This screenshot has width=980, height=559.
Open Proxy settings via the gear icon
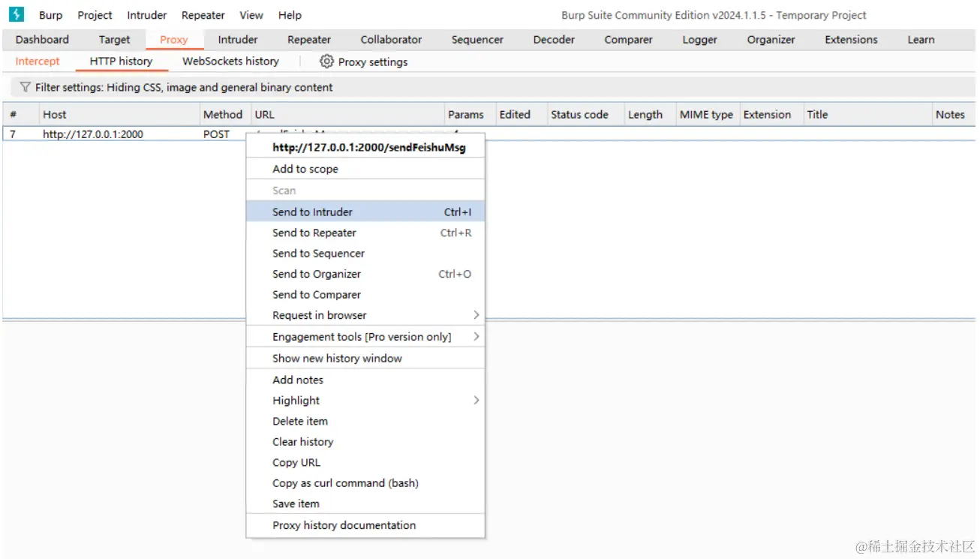click(326, 62)
